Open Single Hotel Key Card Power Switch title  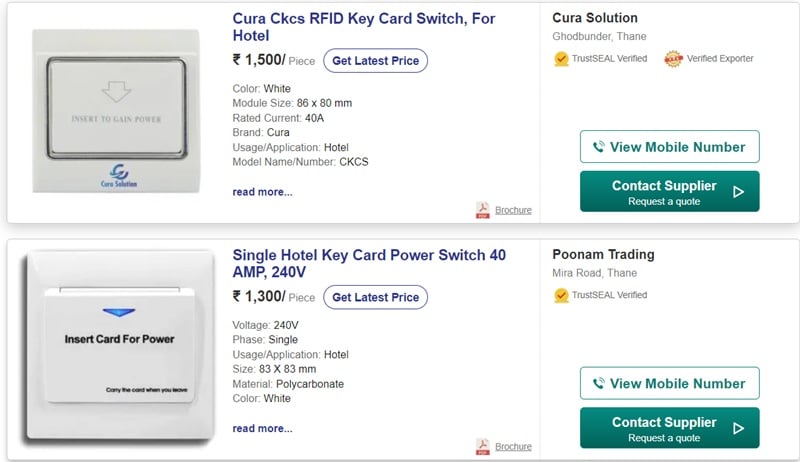point(369,264)
